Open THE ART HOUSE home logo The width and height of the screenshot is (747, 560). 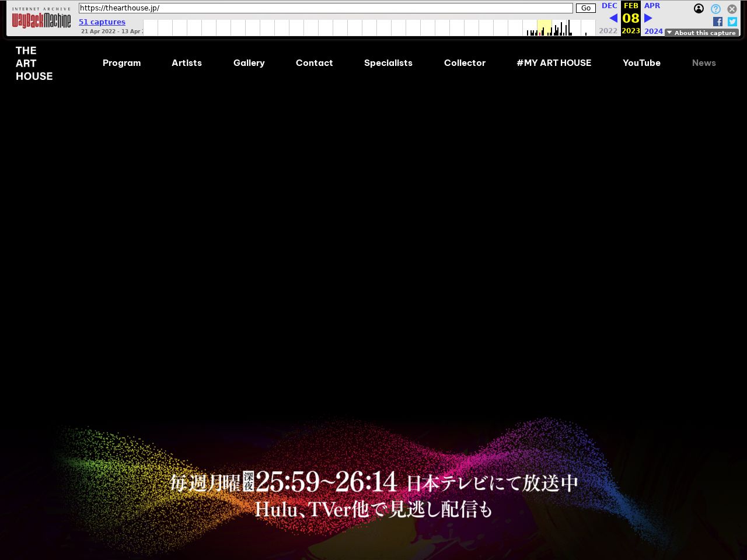click(x=34, y=64)
